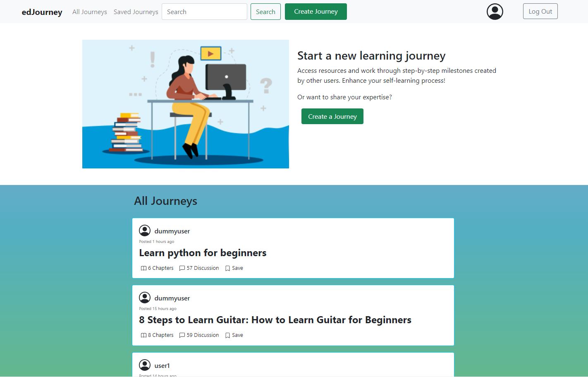The height and width of the screenshot is (377, 588).
Task: Click the Log Out button
Action: pos(540,11)
